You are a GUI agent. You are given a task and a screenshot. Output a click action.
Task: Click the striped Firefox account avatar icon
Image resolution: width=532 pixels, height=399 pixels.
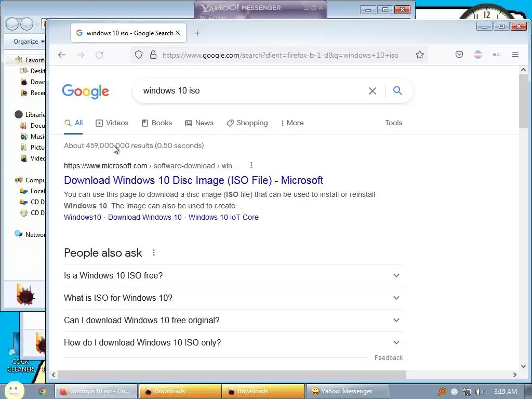coord(478,55)
